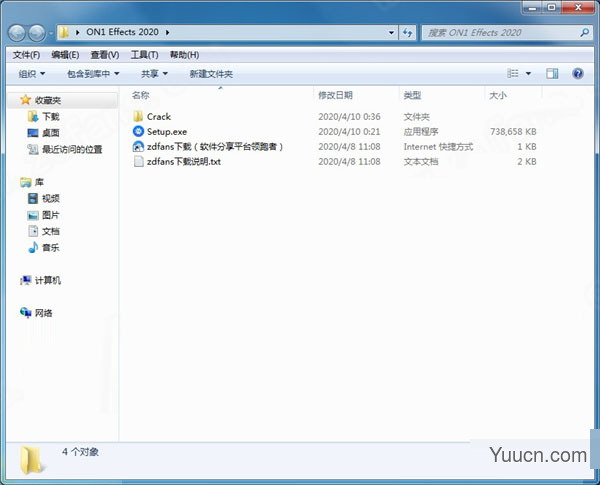Click the 库 libraries icon in the sidebar

(26, 182)
